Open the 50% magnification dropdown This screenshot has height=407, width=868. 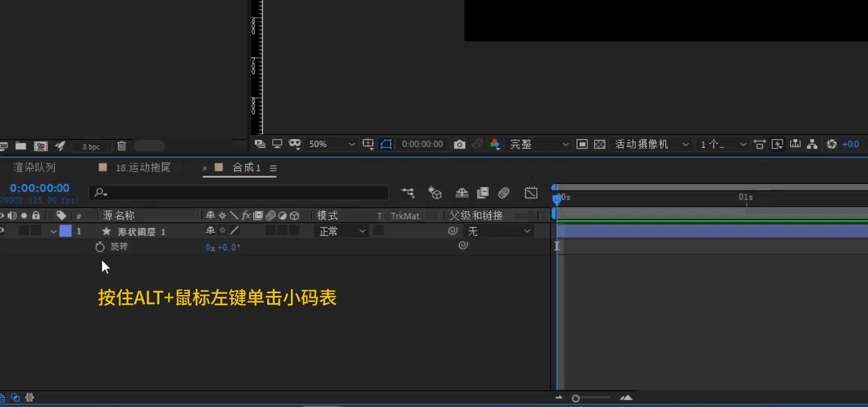(332, 144)
